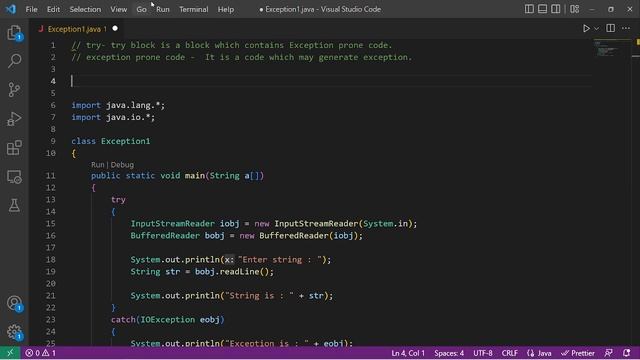
Task: Open the Go menu
Action: click(141, 9)
